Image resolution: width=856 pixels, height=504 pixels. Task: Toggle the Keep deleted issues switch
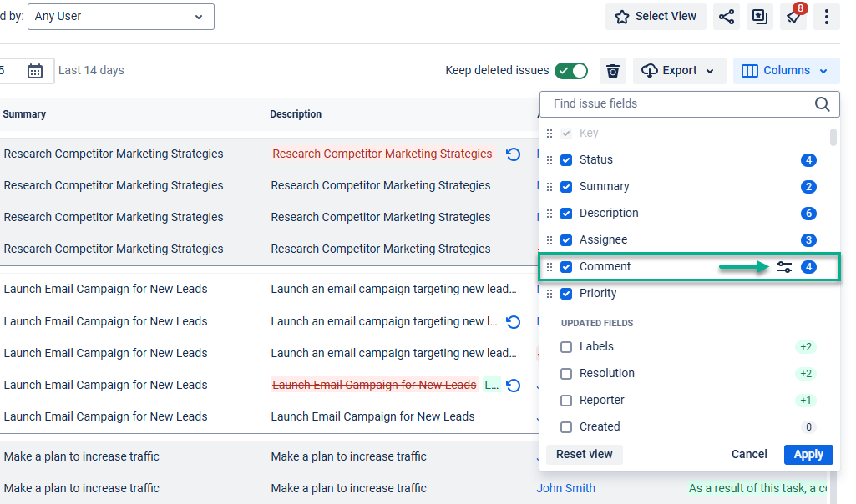tap(571, 71)
